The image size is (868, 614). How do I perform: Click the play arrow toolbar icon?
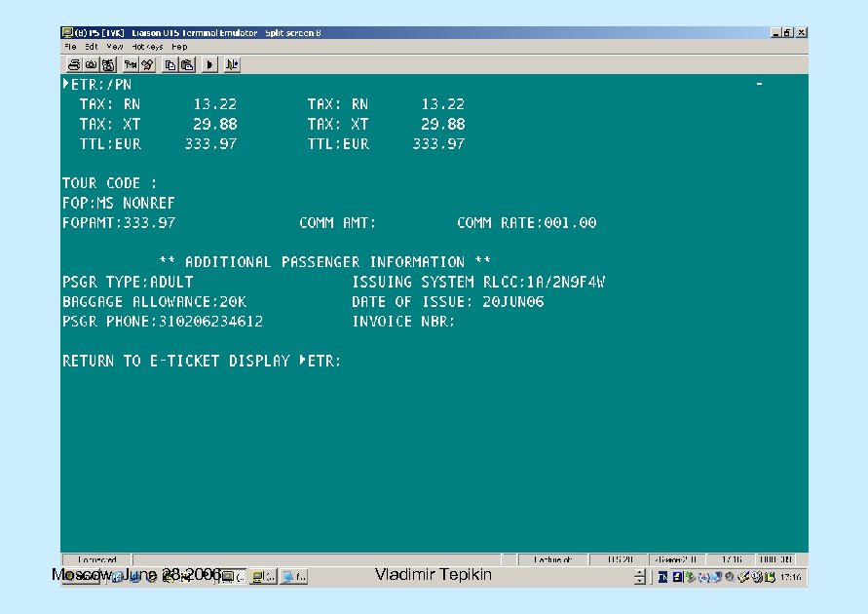coord(209,64)
